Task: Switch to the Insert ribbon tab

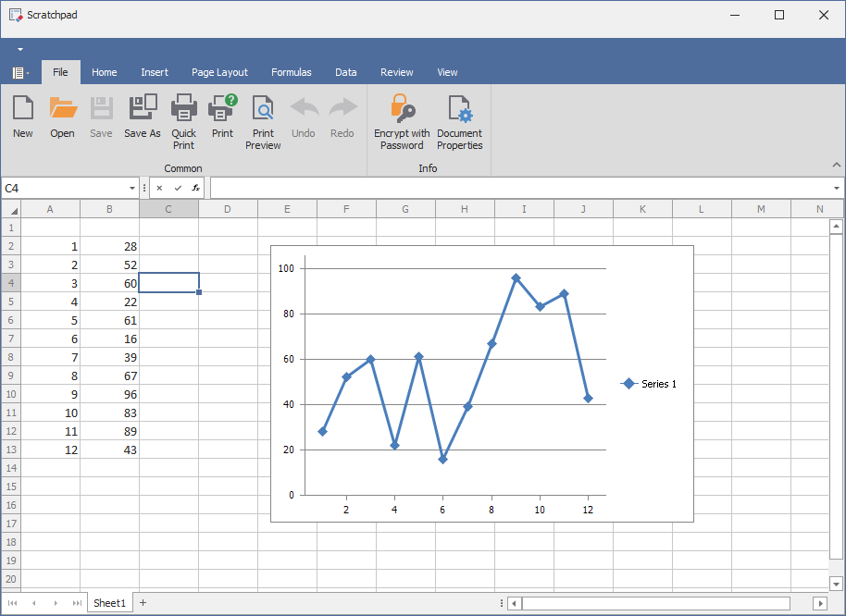Action: (155, 72)
